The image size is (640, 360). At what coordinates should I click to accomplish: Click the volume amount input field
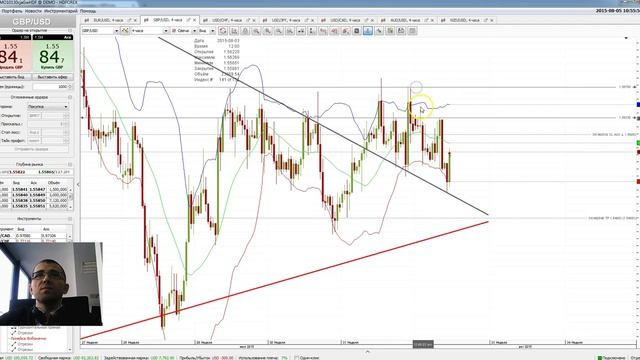coord(50,87)
